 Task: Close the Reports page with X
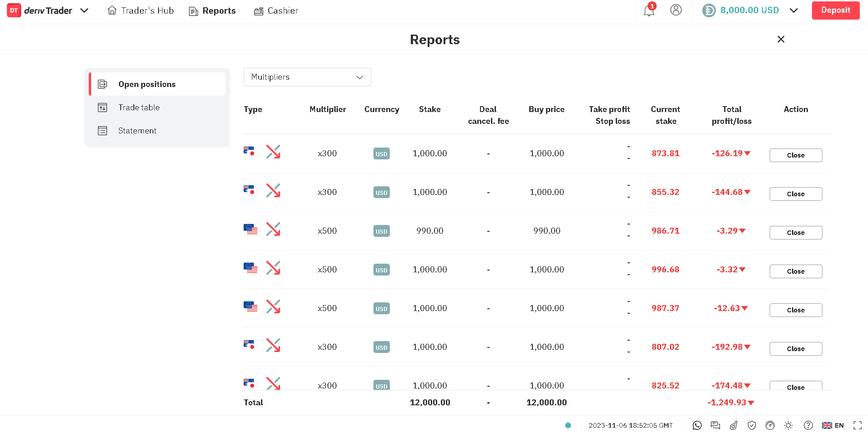tap(781, 39)
